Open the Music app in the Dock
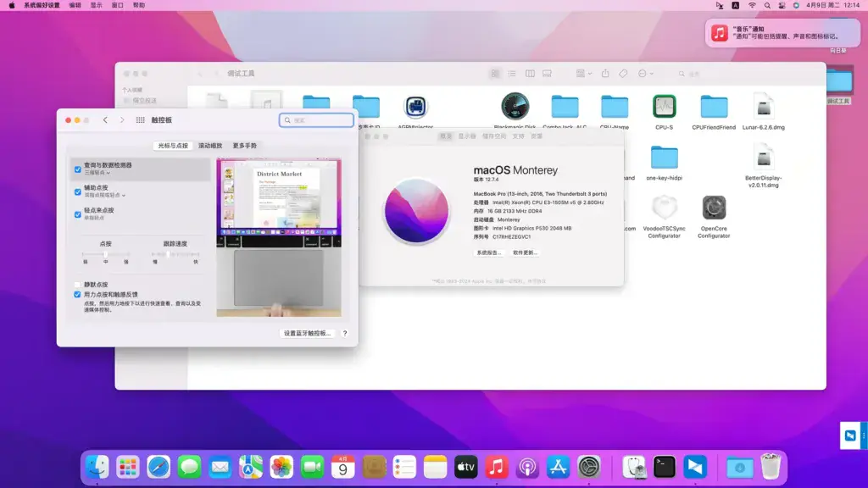The height and width of the screenshot is (488, 868). (x=497, y=468)
